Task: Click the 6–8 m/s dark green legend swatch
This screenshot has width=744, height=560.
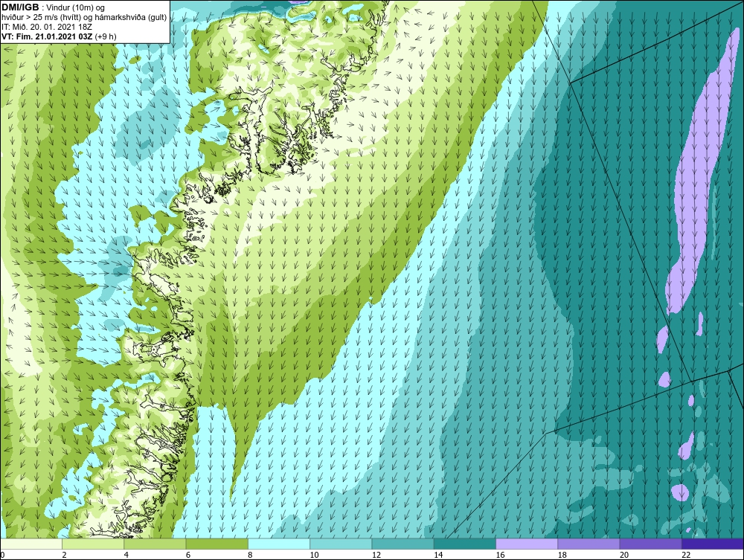Action: click(x=217, y=544)
